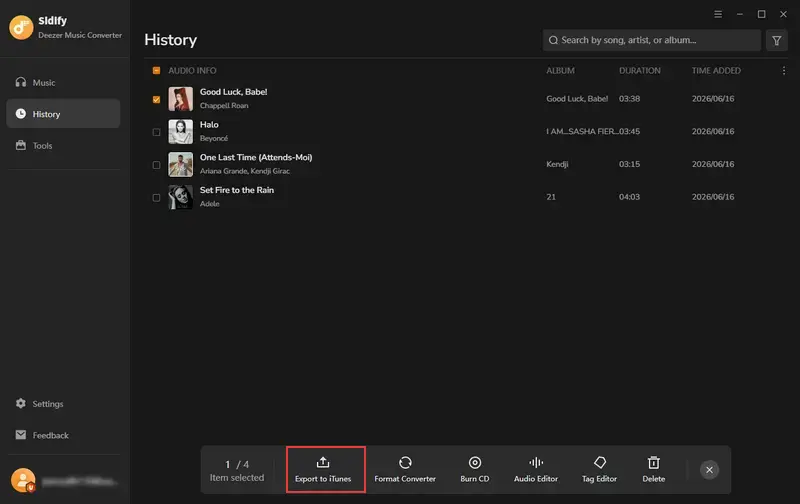The width and height of the screenshot is (800, 504).
Task: Click Set Fire to the Rain cover
Action: pyautogui.click(x=181, y=197)
